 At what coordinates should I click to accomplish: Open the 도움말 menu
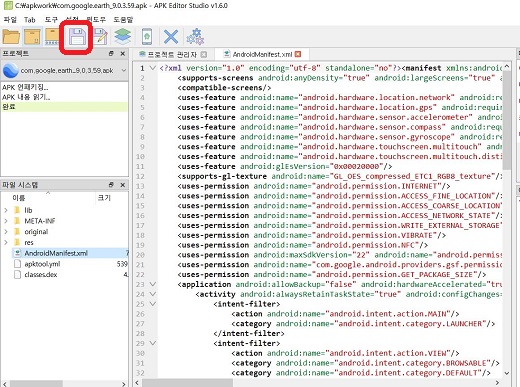(123, 20)
